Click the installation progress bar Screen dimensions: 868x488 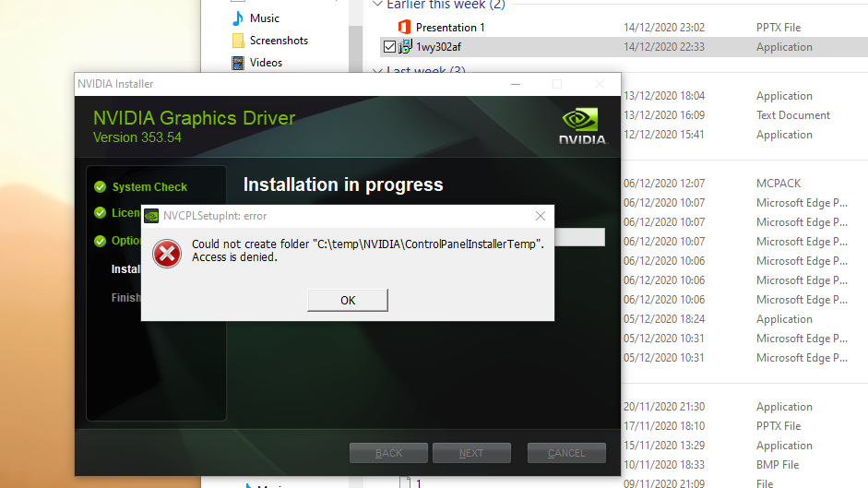pos(579,238)
